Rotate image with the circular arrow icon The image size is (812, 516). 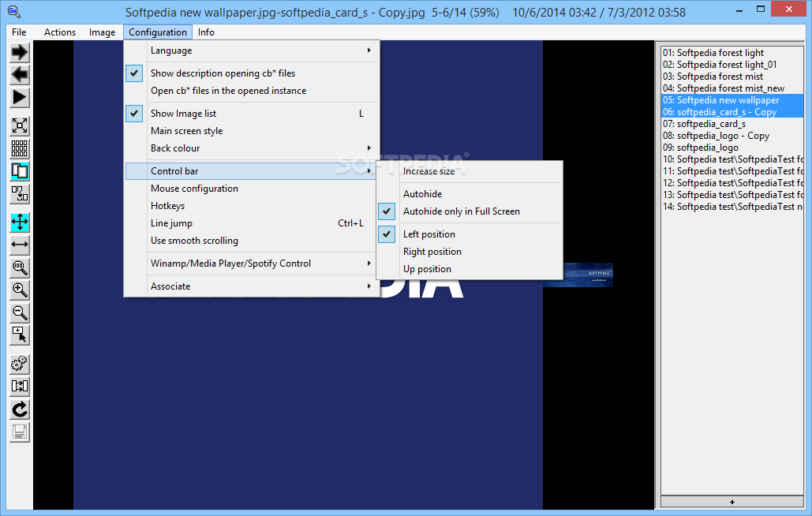pyautogui.click(x=20, y=409)
